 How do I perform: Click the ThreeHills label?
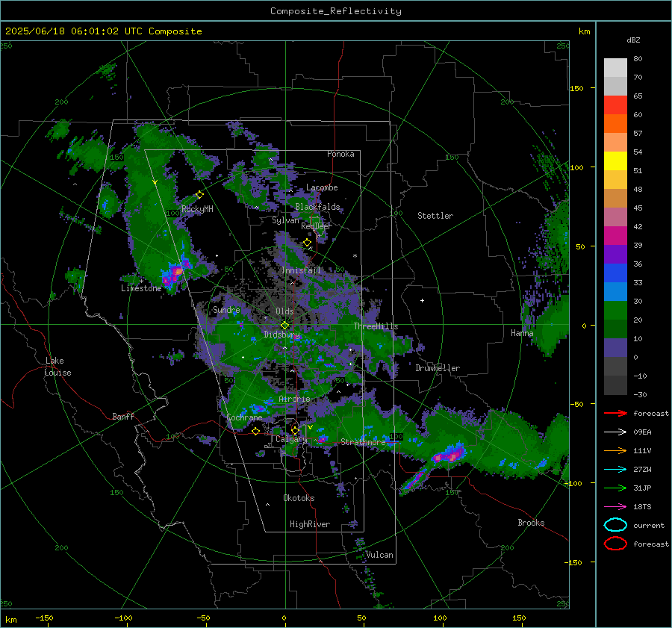tap(376, 326)
